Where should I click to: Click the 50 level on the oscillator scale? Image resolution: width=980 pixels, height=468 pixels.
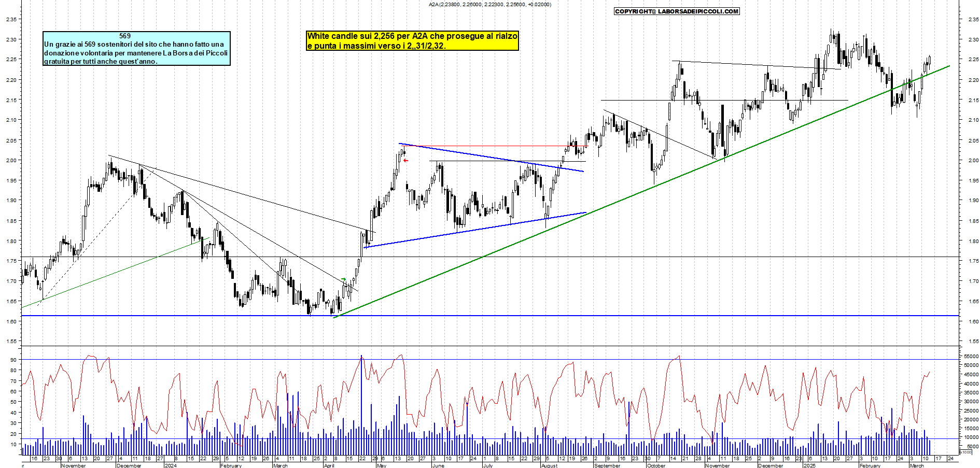tap(13, 402)
